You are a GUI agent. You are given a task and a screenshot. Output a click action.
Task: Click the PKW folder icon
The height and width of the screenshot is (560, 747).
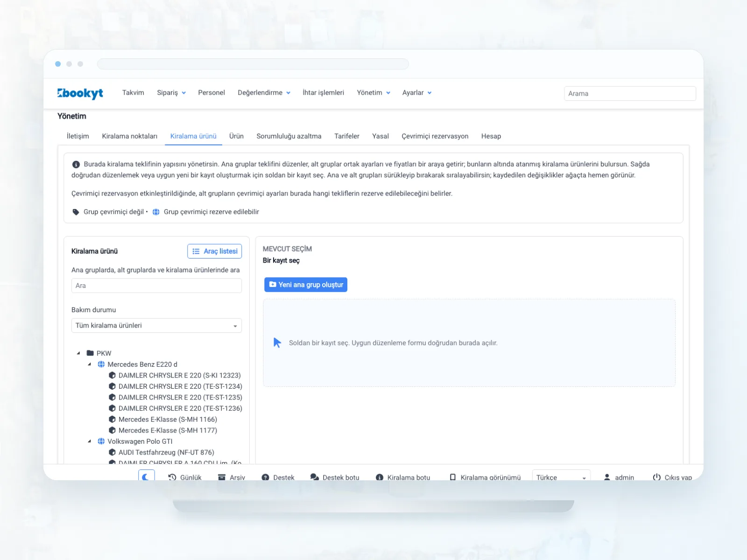click(x=91, y=353)
